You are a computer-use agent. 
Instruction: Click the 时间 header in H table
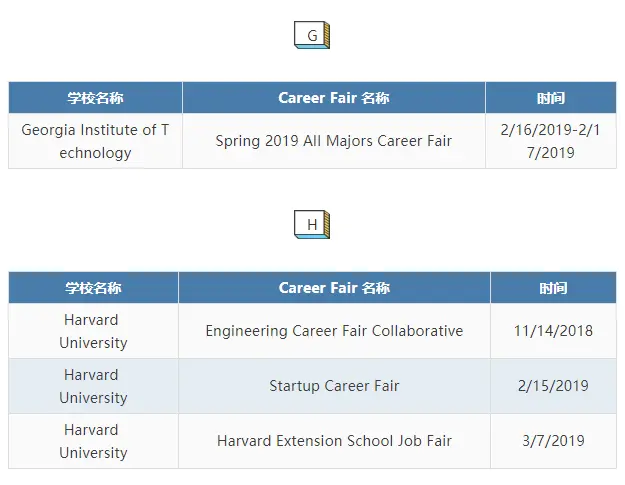(553, 288)
